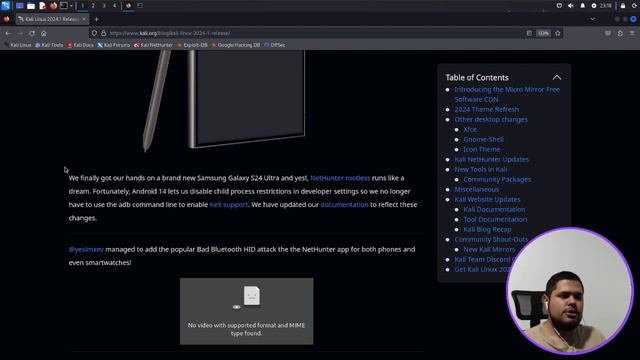Jump to Community Packages section

coord(497,180)
